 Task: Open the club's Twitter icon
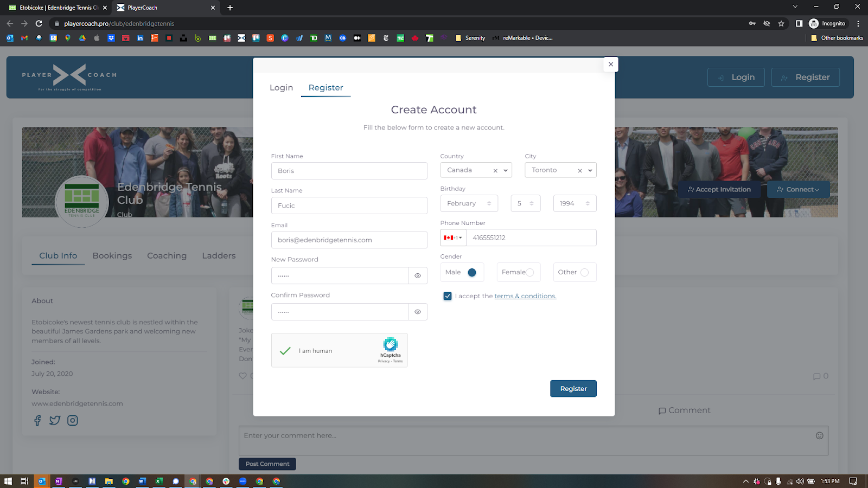click(x=55, y=420)
